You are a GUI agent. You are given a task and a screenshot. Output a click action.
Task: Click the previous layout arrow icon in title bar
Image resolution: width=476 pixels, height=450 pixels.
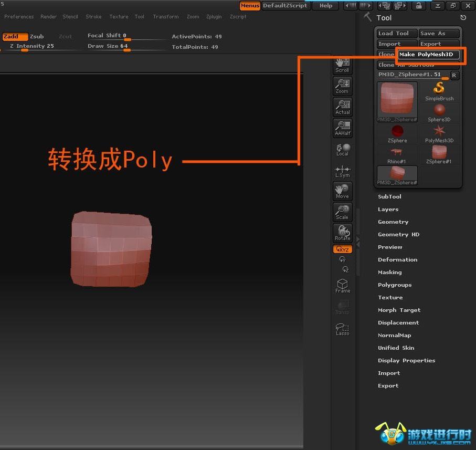point(351,5)
